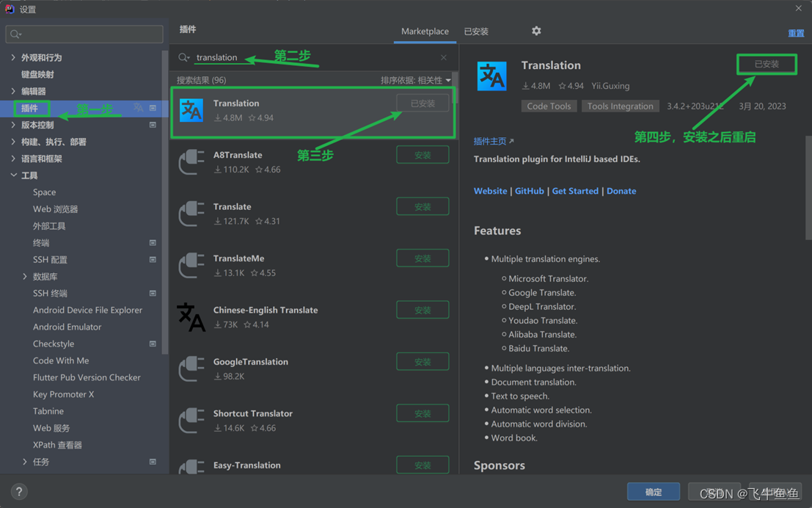
Task: Click the 确定 confirm button
Action: tap(653, 491)
